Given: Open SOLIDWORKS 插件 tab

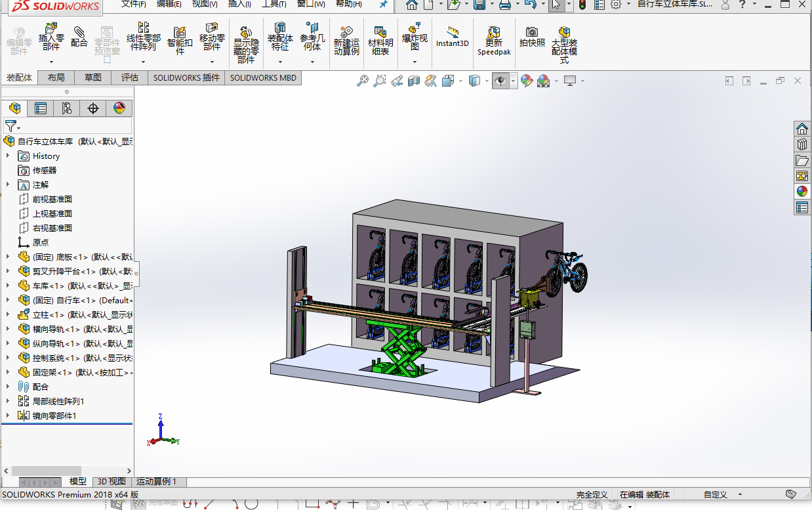Looking at the screenshot, I should 186,77.
